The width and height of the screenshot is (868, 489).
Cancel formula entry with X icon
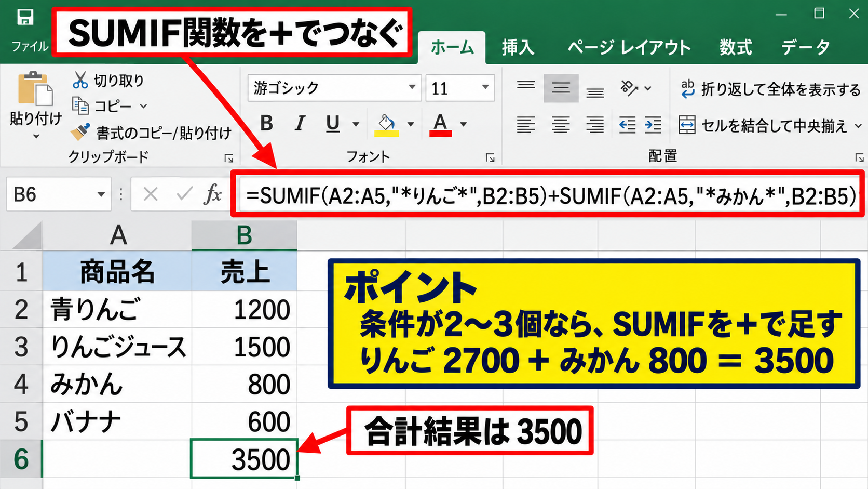[151, 194]
